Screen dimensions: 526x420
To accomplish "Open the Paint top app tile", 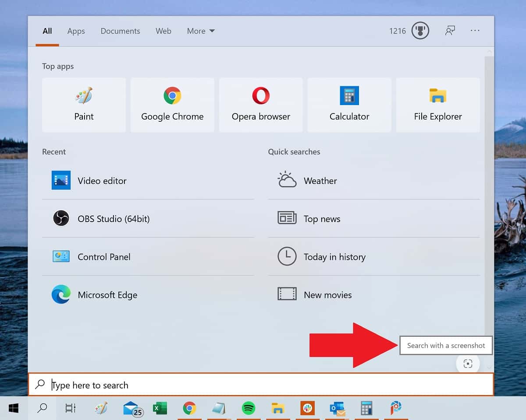I will tap(84, 105).
